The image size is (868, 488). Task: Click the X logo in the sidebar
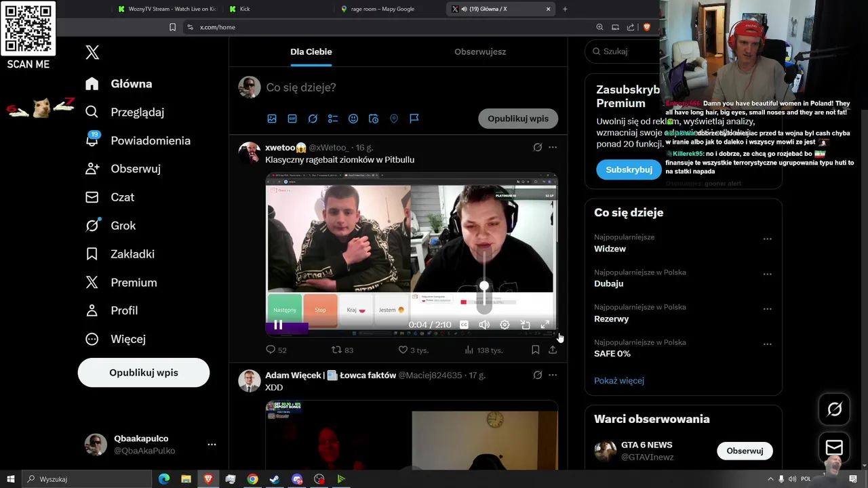92,52
